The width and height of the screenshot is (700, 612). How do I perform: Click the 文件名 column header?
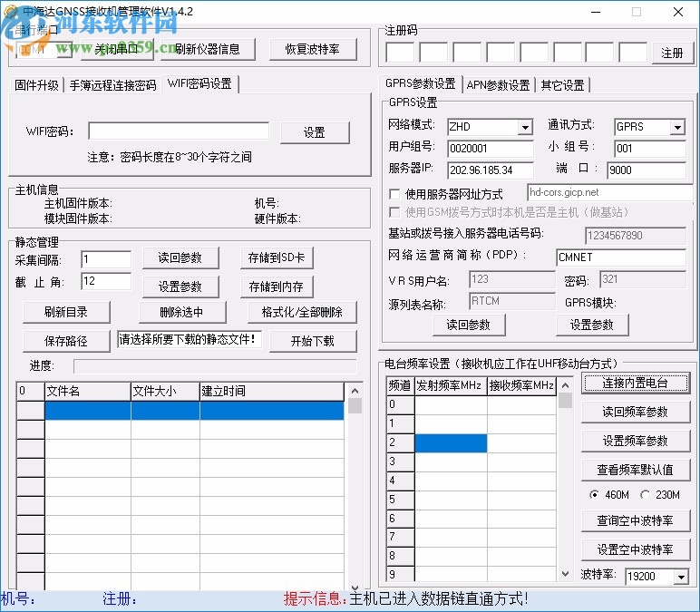click(87, 391)
